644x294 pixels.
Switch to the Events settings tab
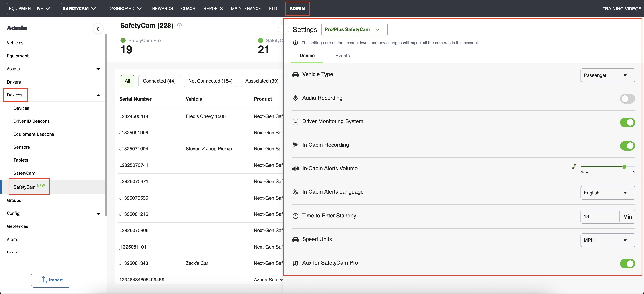(x=342, y=56)
